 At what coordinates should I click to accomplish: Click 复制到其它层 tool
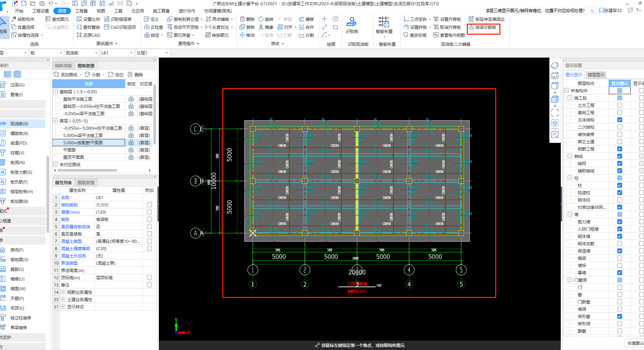tap(184, 19)
